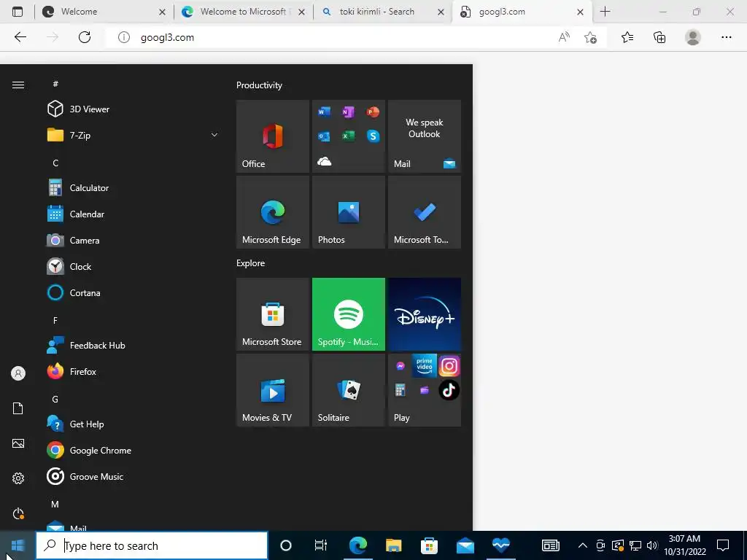Click Cortana circle on the taskbar
Screen dimensions: 747x560
coord(286,545)
